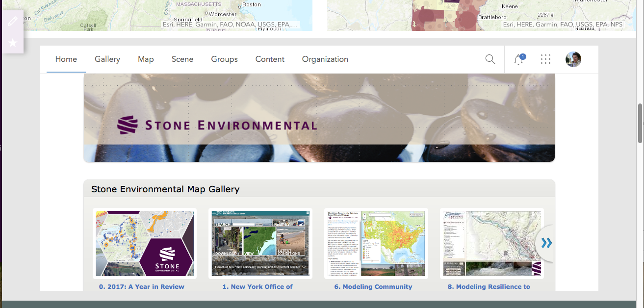
Task: Click Esri attribution text on right map
Action: [563, 25]
